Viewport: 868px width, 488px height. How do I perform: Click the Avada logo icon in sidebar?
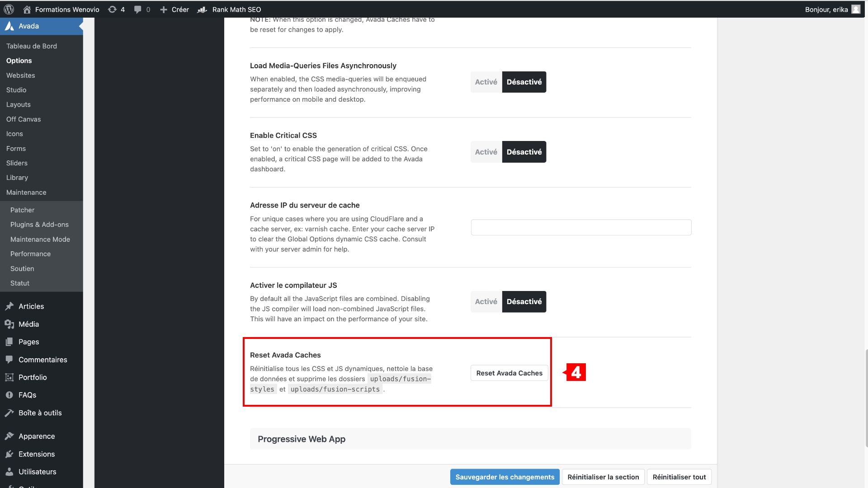(x=9, y=26)
